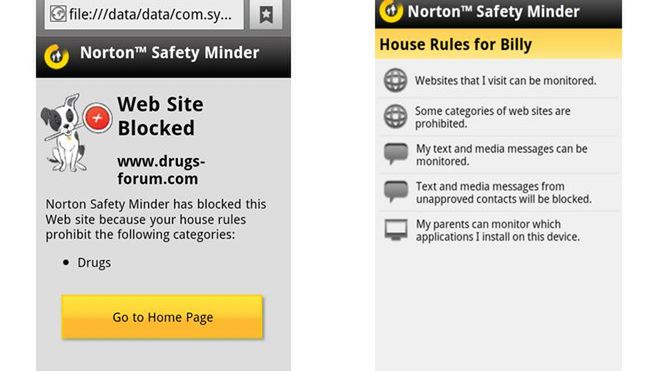
Task: Select 'My parents can monitor which applications' rule
Action: tap(498, 230)
